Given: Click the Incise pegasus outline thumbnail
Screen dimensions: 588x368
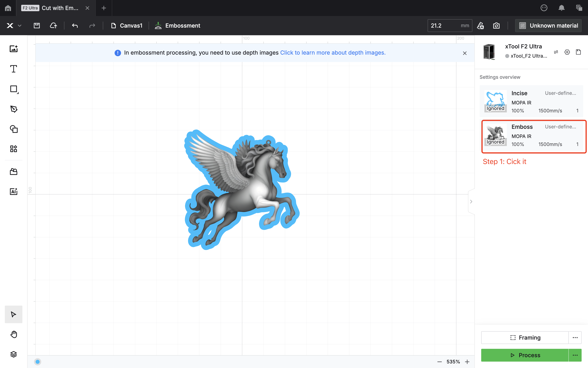Looking at the screenshot, I should click(495, 101).
